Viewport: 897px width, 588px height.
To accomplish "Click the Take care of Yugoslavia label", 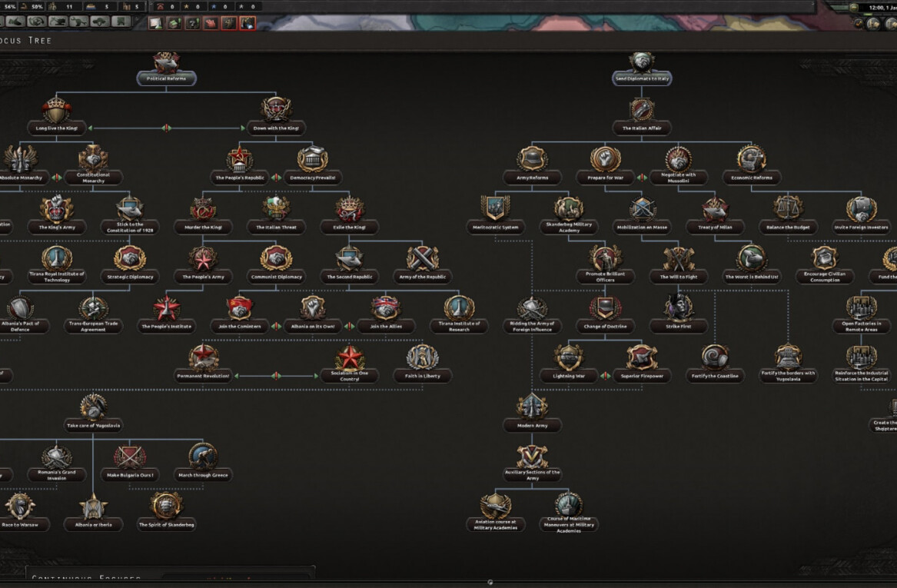I will point(93,425).
